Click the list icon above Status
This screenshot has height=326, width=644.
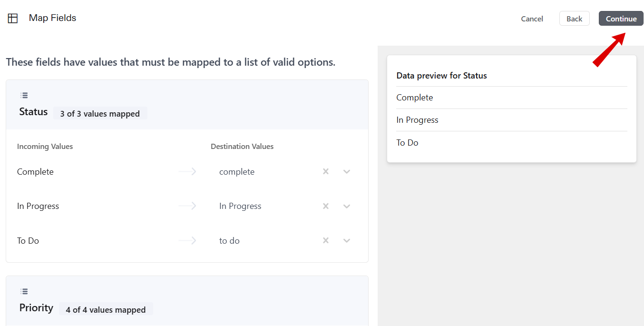24,95
